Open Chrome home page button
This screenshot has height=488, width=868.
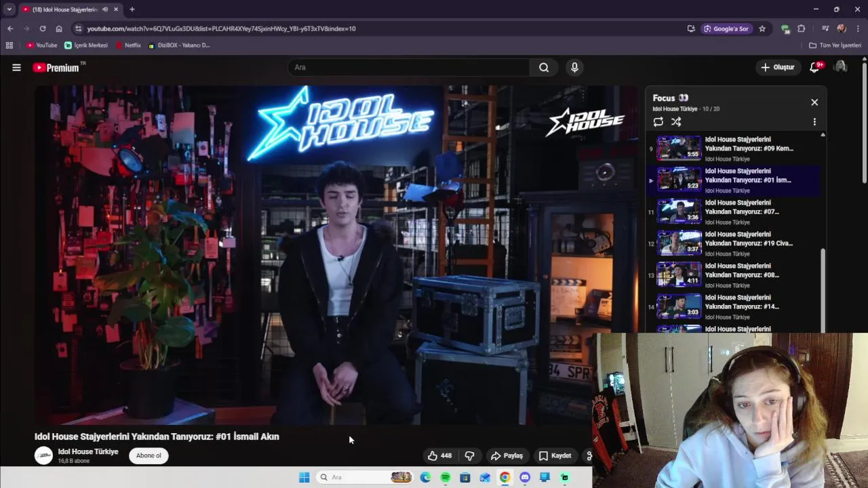click(x=59, y=28)
